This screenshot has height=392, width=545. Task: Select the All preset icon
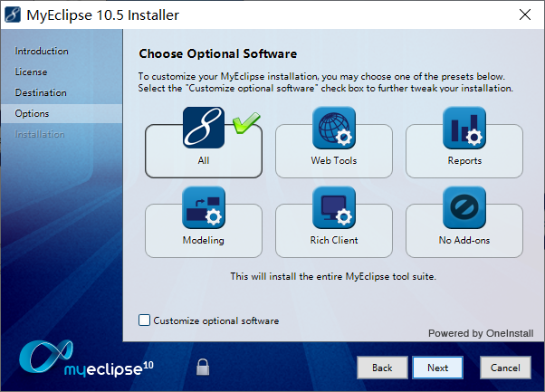204,128
